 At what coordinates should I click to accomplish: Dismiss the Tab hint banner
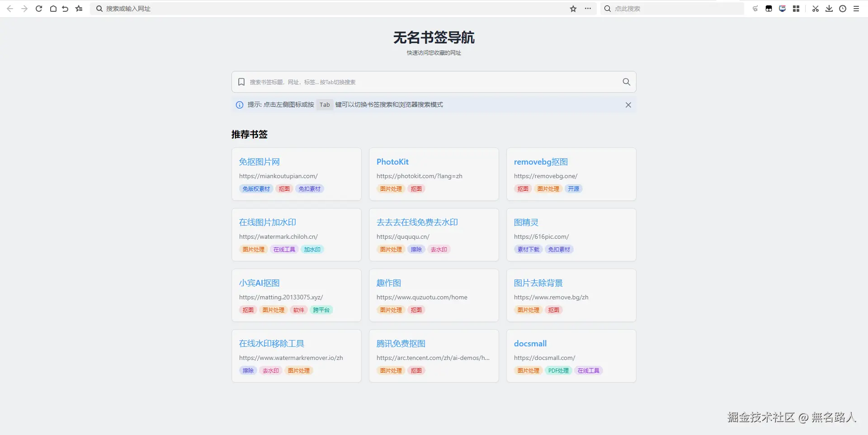(x=628, y=105)
